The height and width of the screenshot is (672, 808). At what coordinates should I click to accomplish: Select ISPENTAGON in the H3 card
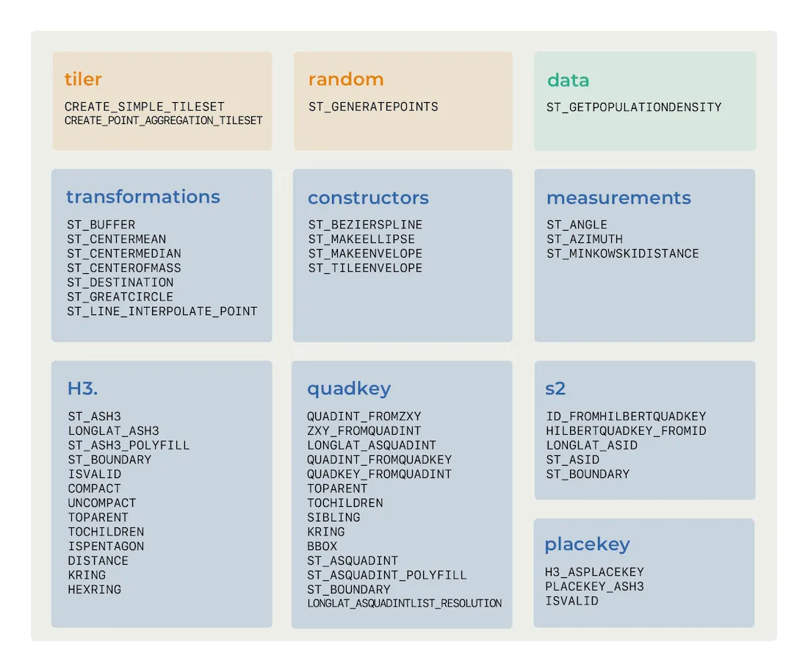click(106, 546)
